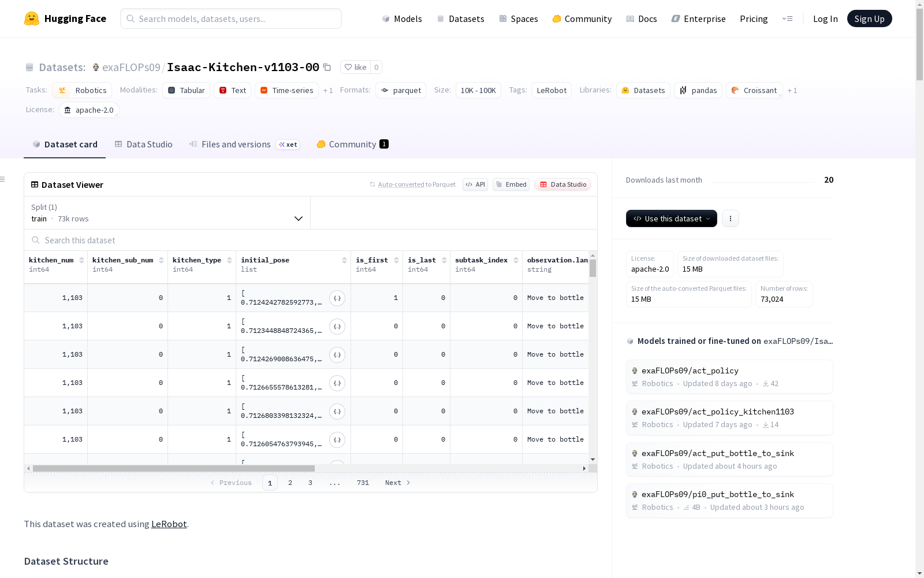Image resolution: width=924 pixels, height=578 pixels.
Task: Open the Pricing page
Action: [x=754, y=18]
